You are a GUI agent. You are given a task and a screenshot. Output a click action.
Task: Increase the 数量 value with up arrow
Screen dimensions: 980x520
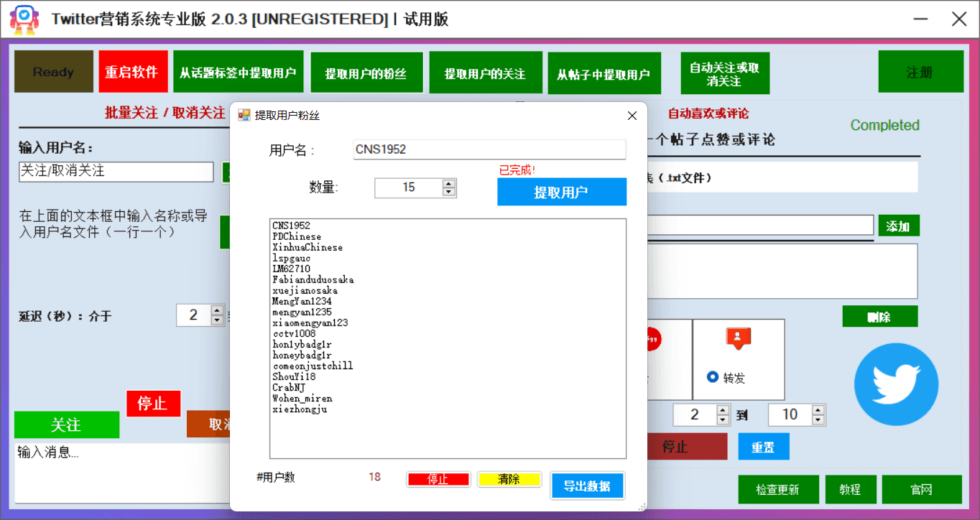(x=449, y=183)
